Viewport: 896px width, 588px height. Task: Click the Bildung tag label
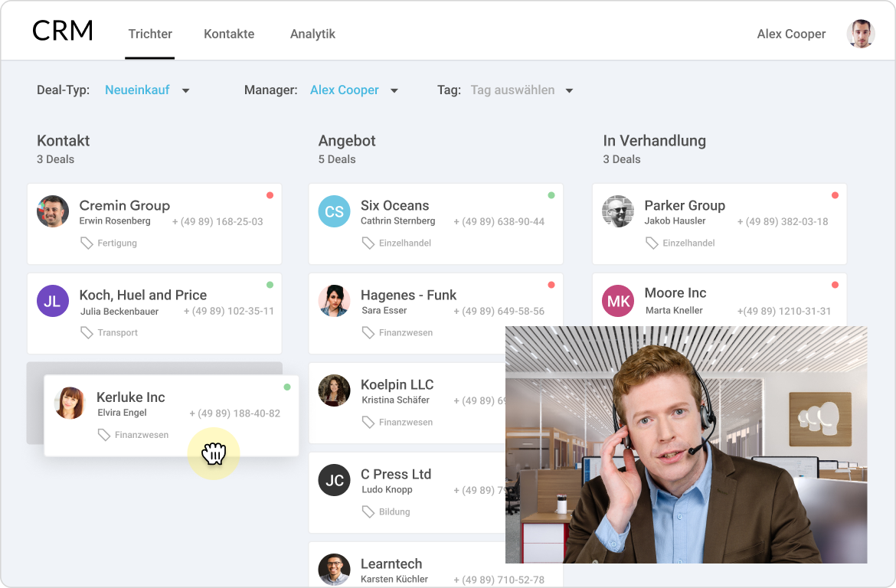click(x=394, y=511)
